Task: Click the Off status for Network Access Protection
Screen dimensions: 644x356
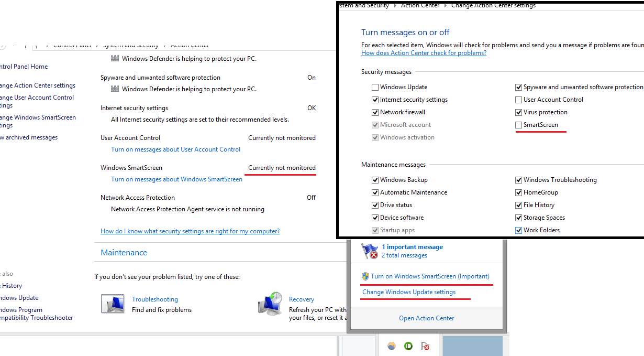Action: pyautogui.click(x=312, y=198)
